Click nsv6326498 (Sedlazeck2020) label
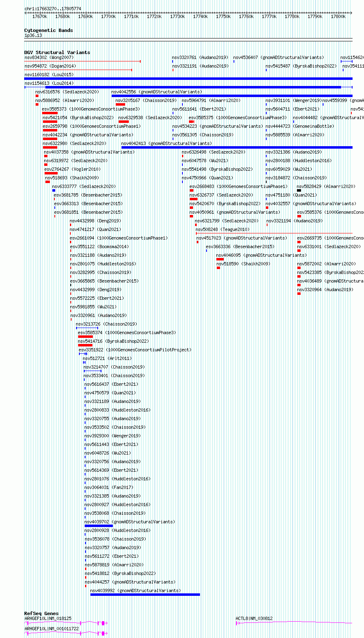 214,152
